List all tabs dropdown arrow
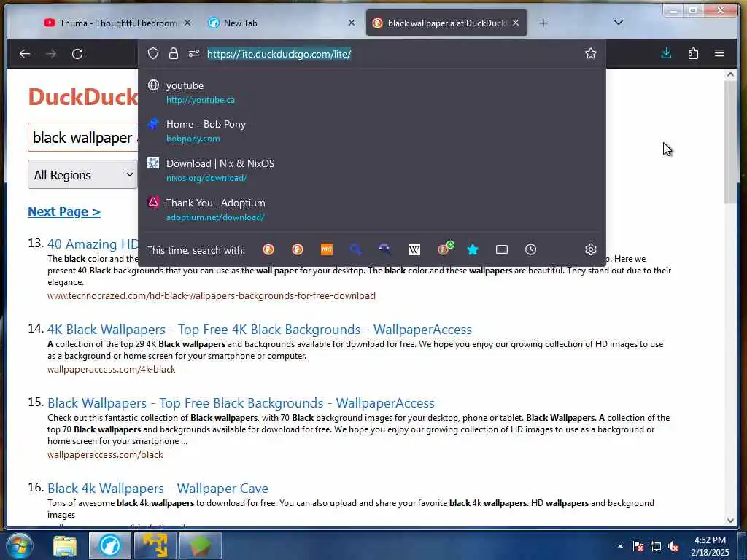The width and height of the screenshot is (747, 560). [x=619, y=23]
